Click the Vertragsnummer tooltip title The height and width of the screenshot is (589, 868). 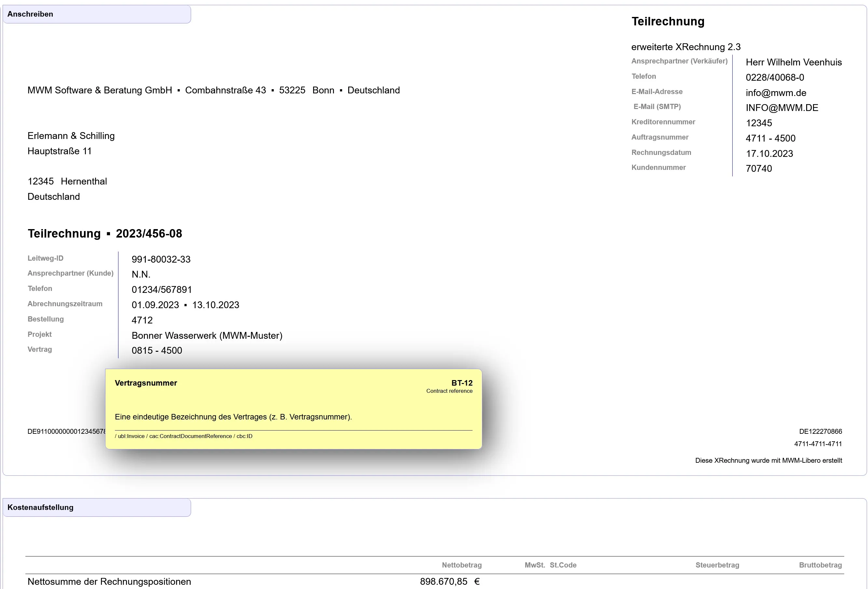click(146, 383)
